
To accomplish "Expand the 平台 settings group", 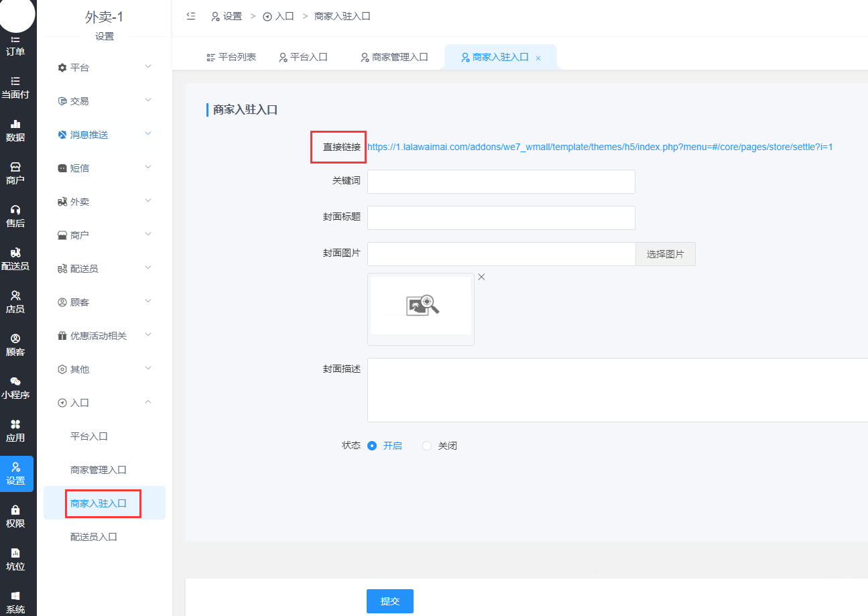I will point(105,67).
